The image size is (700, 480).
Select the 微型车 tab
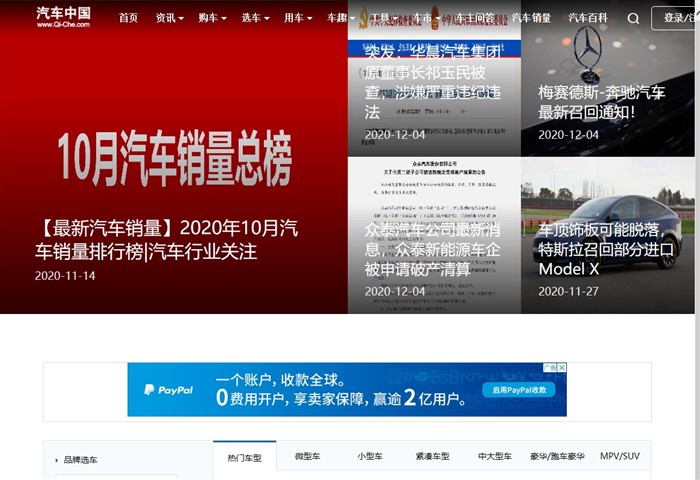307,456
